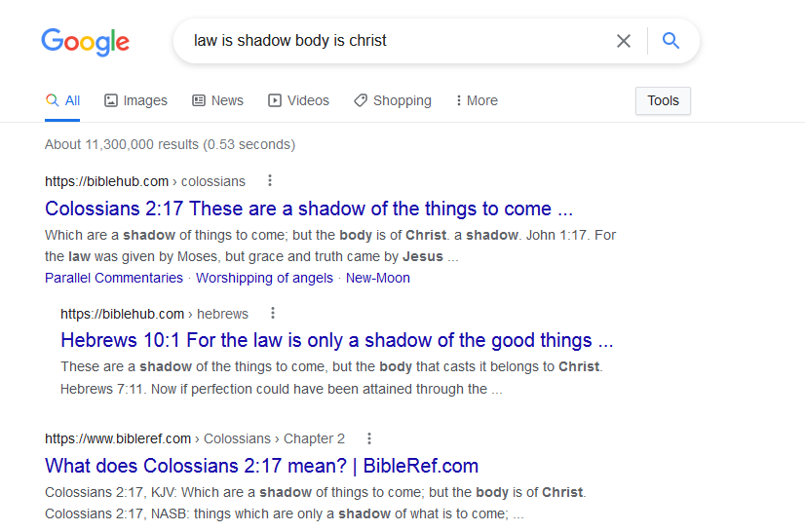Viewport: 805px width, 532px height.
Task: Click into the search query field
Action: pyautogui.click(x=390, y=41)
